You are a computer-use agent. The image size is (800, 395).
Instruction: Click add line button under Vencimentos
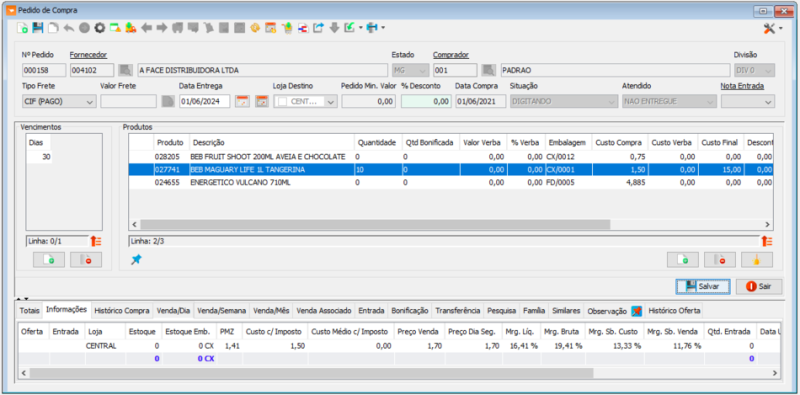point(49,260)
